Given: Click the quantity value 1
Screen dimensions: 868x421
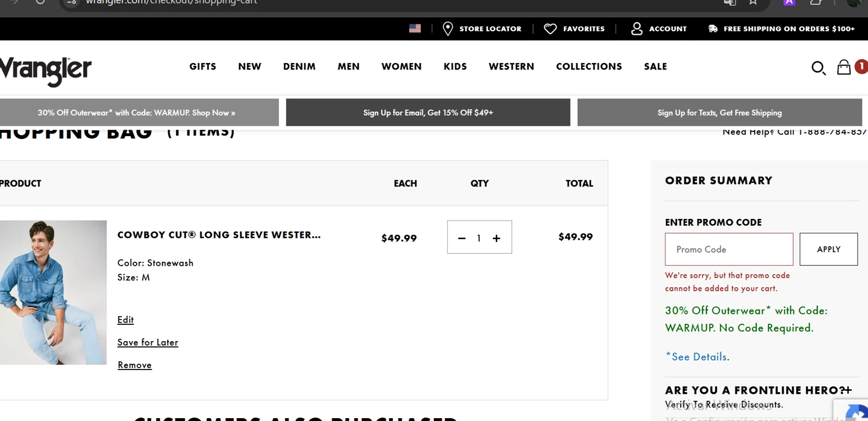Looking at the screenshot, I should coord(479,238).
